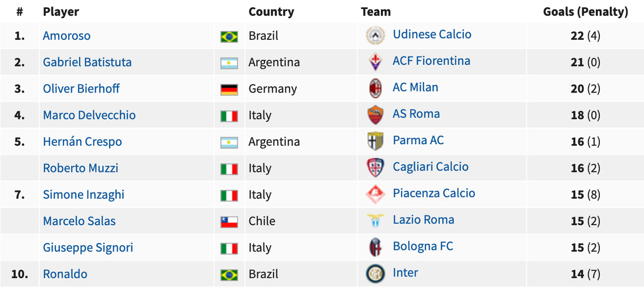Open Simone Inzaghi's player link
The height and width of the screenshot is (288, 644).
coord(84,195)
